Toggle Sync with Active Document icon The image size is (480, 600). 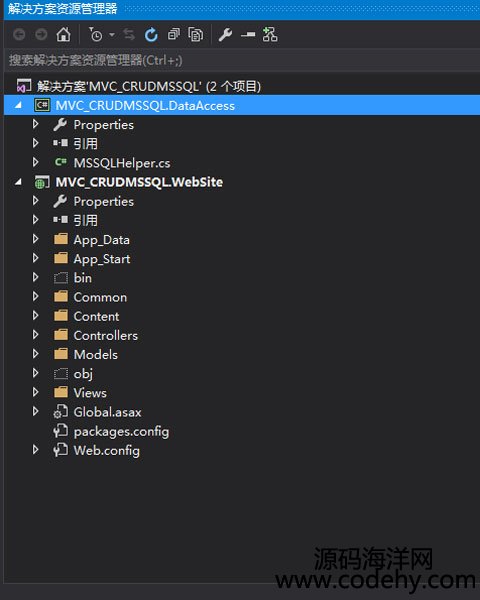(129, 35)
